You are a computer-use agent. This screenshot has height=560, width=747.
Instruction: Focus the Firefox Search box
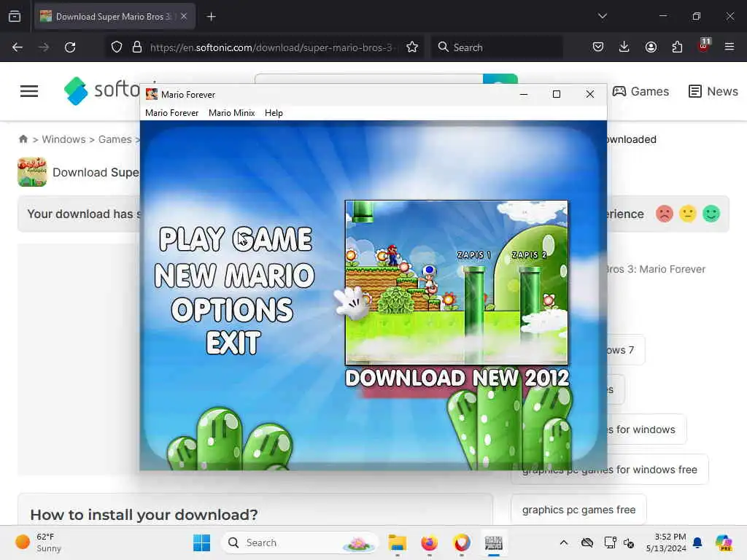click(497, 47)
